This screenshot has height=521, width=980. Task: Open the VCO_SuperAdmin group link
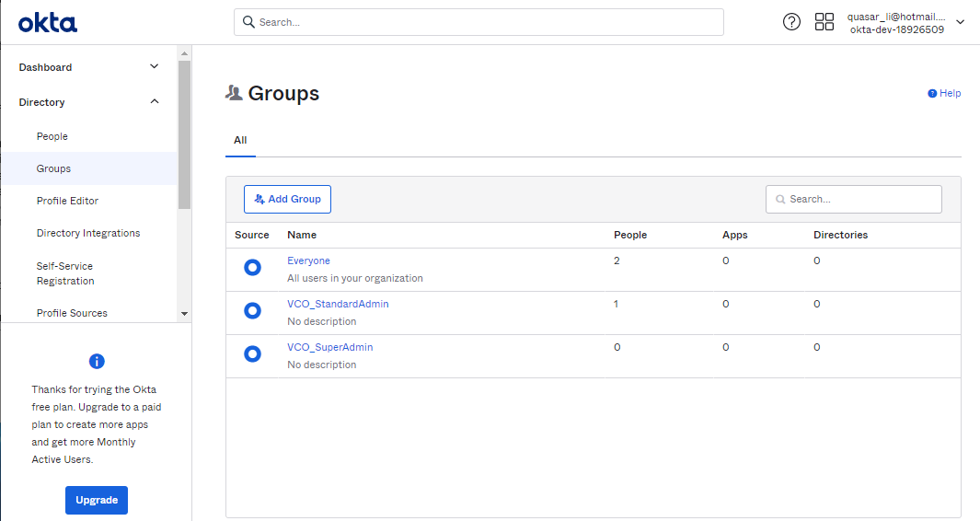(x=330, y=347)
